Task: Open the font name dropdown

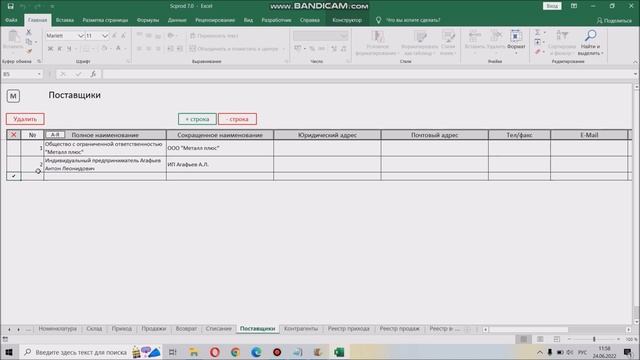Action: click(80, 36)
